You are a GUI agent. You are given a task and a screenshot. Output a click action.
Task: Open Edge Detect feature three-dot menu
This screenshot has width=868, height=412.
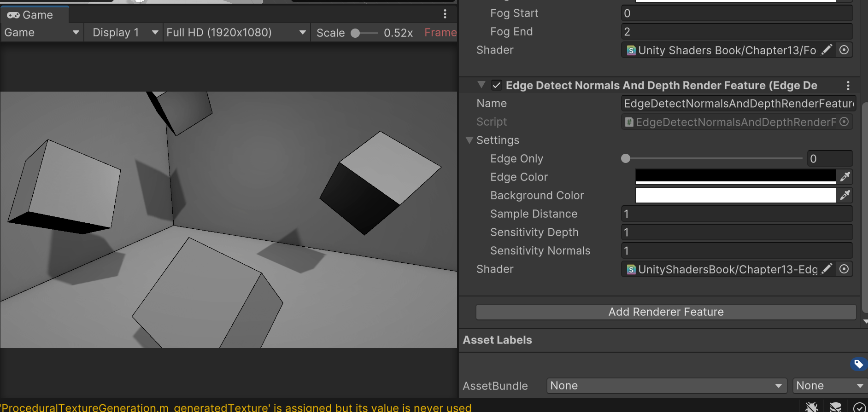point(848,86)
